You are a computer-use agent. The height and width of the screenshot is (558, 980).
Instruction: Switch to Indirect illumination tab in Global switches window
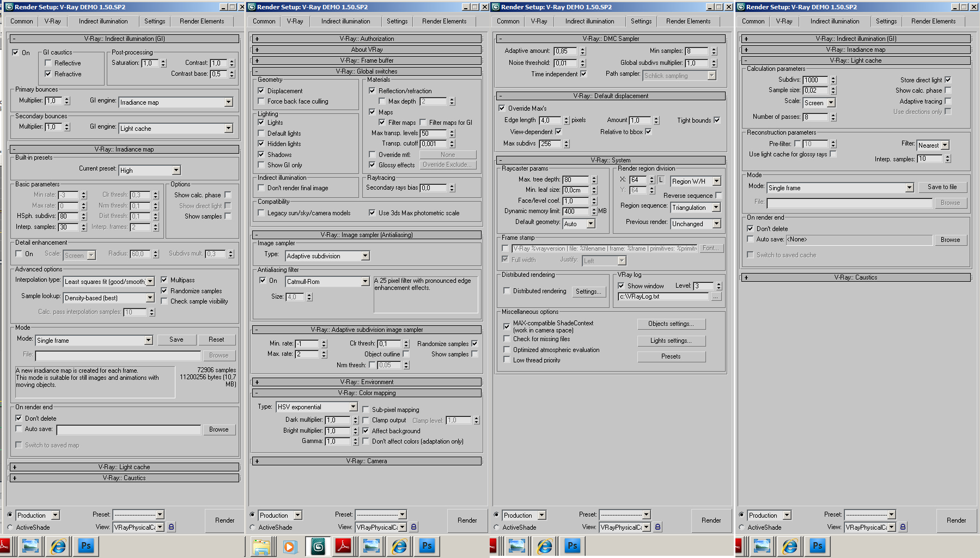(x=346, y=21)
